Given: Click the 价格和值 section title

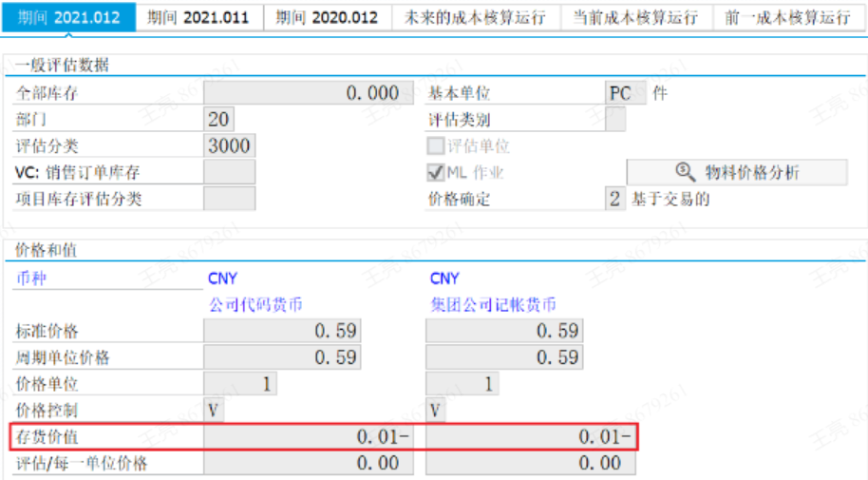Looking at the screenshot, I should pos(46,250).
